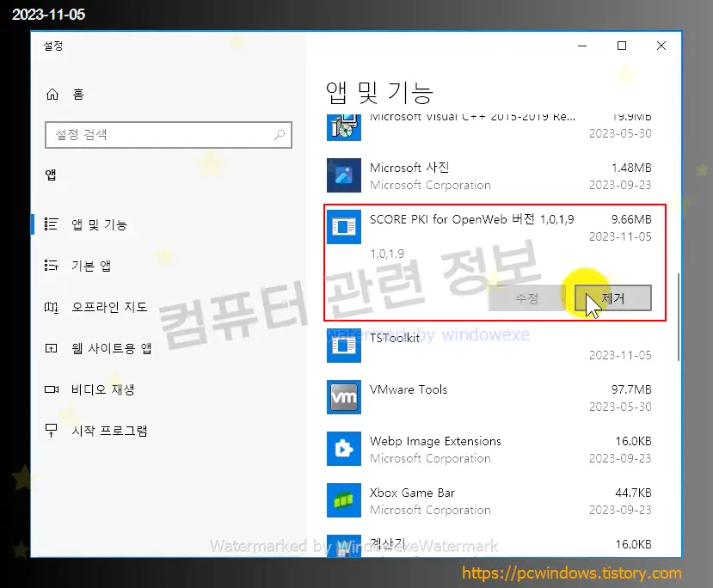Click the Microsoft Visual C++ installer icon

click(344, 126)
